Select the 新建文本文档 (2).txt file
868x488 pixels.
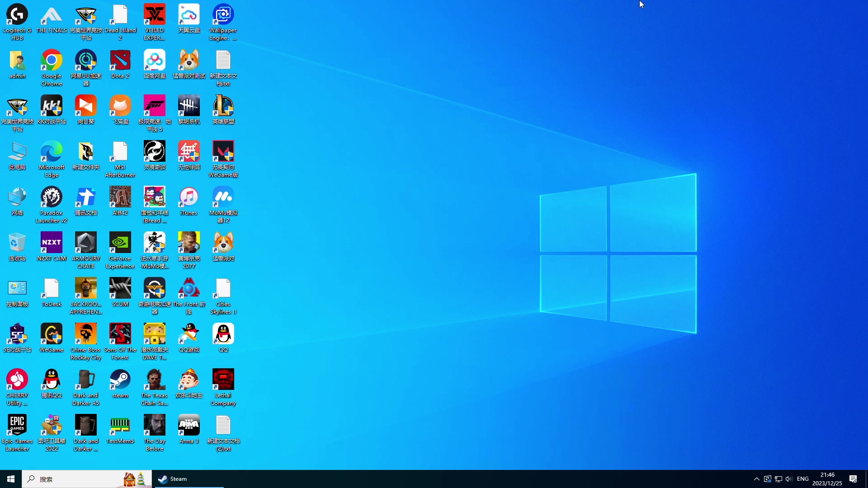pyautogui.click(x=223, y=432)
